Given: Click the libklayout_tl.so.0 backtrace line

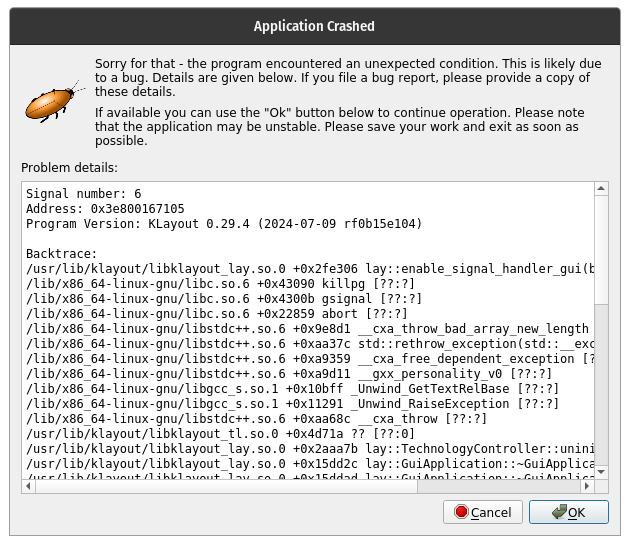Looking at the screenshot, I should coord(220,434).
